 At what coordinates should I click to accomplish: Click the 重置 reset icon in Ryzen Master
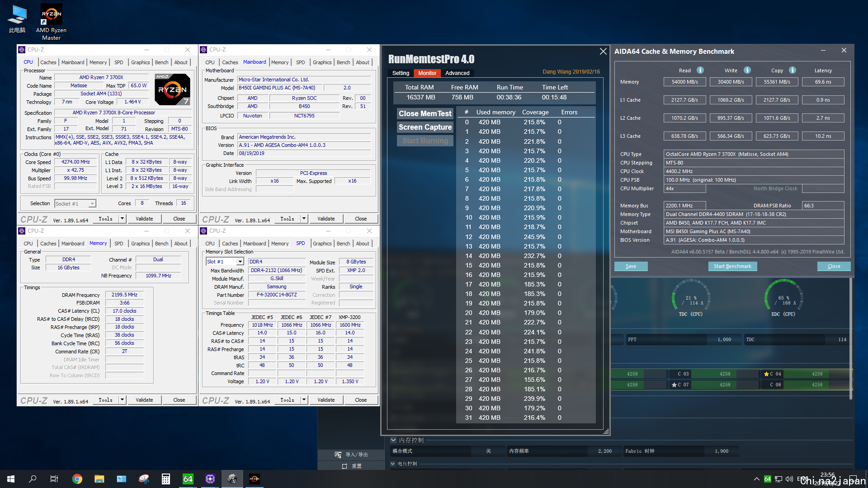(344, 466)
